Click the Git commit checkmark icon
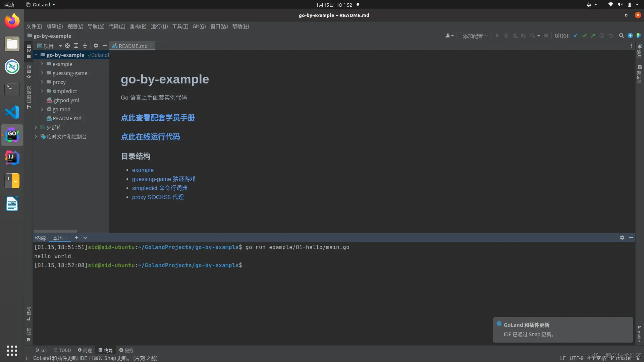644x362 pixels. point(584,36)
